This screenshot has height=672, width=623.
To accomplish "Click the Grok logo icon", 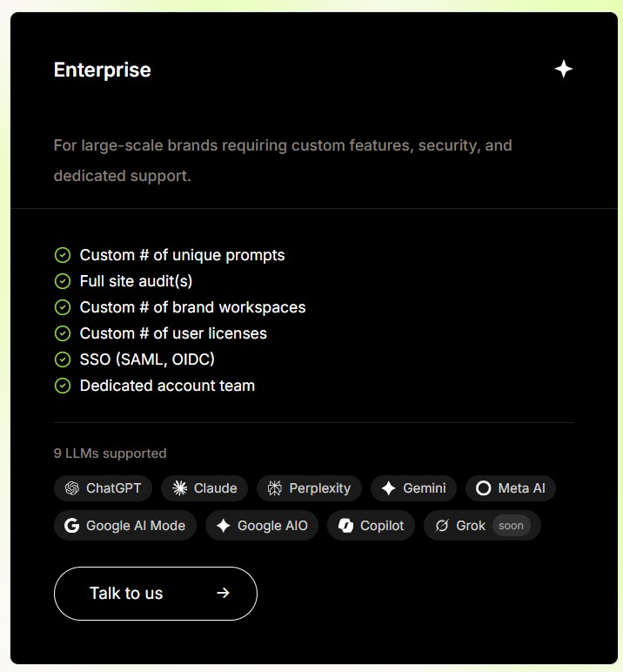I will pos(442,526).
